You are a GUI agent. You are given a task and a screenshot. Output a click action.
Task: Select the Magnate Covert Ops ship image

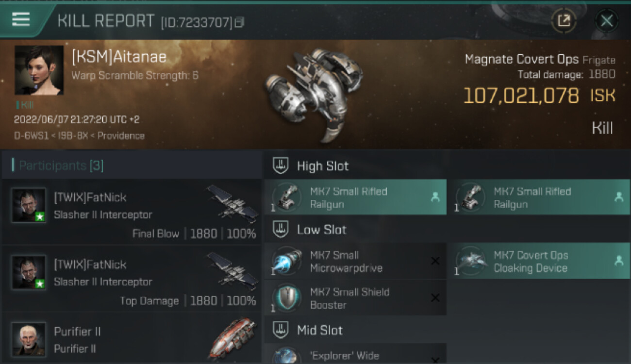[313, 95]
